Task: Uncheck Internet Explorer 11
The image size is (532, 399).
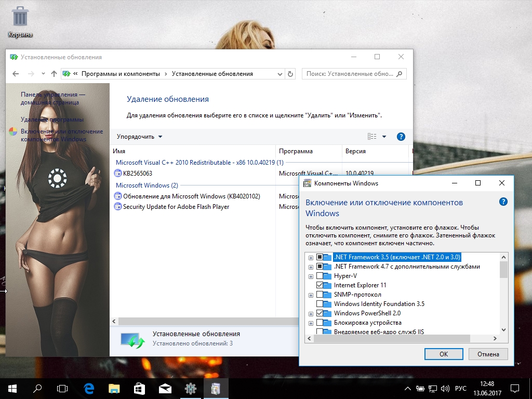Action: (x=320, y=285)
